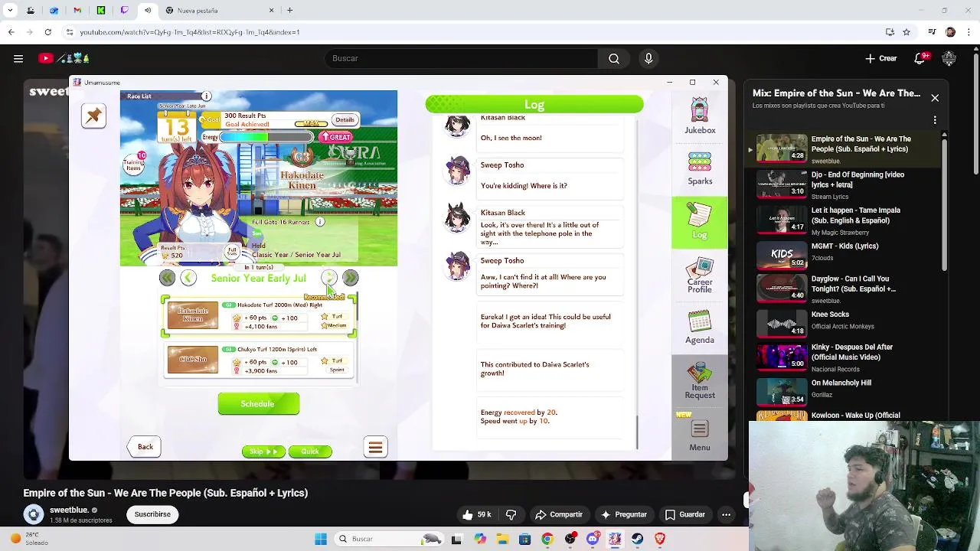
Task: Click the Crear button
Action: coord(881,58)
